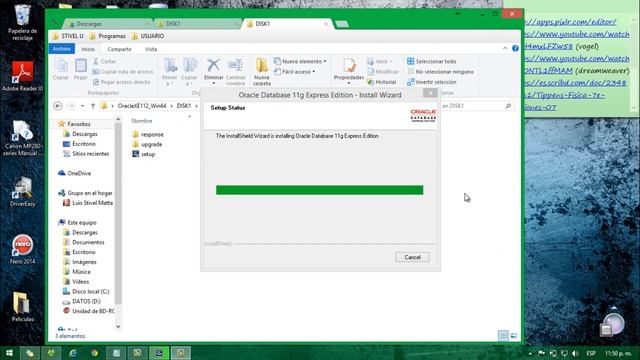Image resolution: width=640 pixels, height=360 pixels.
Task: Click the Historial ribbon item
Action: coord(382,82)
